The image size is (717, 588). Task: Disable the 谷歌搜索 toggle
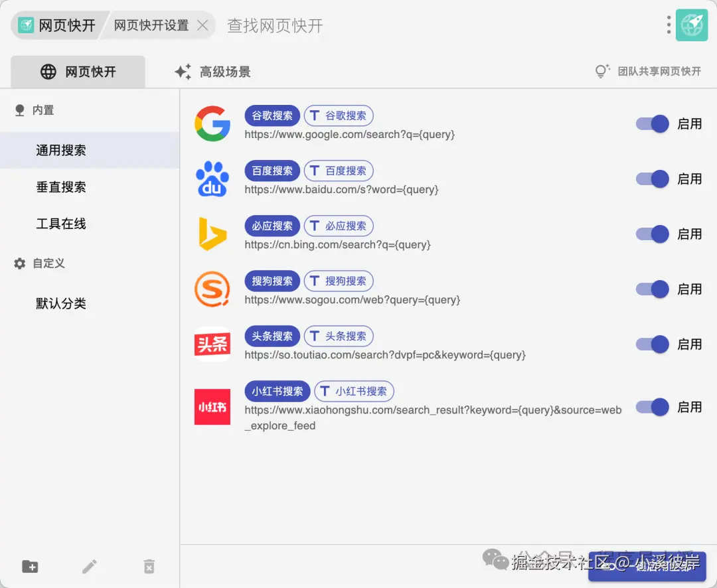(x=651, y=123)
